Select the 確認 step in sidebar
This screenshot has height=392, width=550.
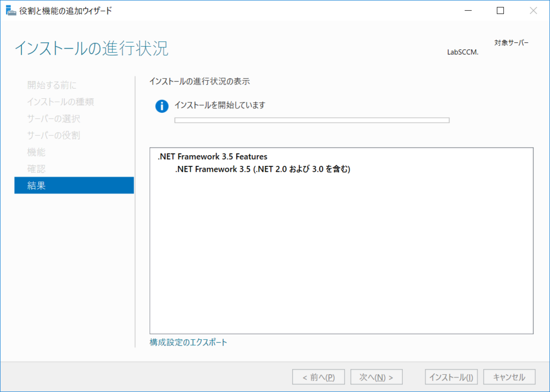tap(37, 169)
